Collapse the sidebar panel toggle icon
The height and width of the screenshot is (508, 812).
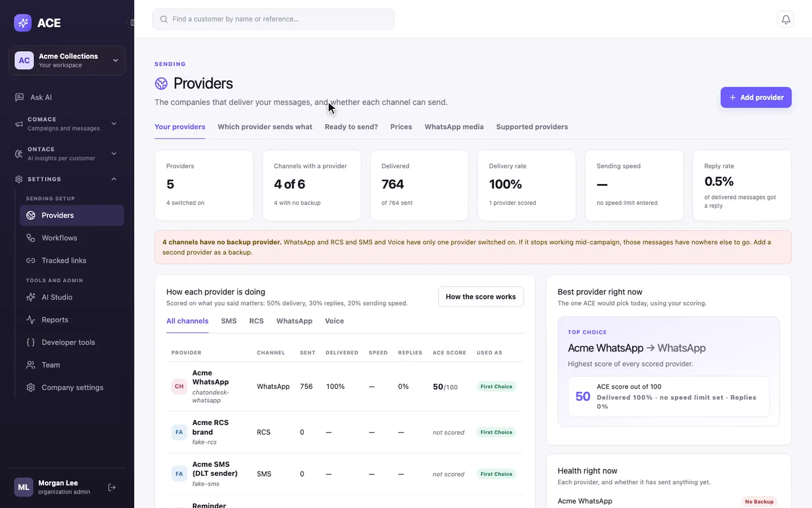click(x=132, y=23)
